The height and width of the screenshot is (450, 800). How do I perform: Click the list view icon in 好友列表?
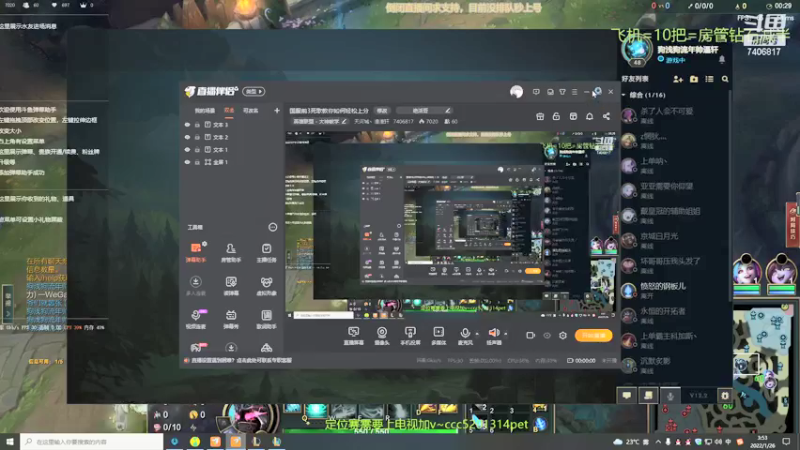click(x=709, y=79)
